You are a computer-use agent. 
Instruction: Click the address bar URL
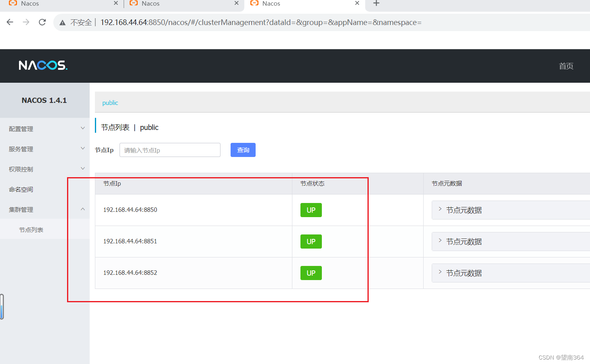261,23
